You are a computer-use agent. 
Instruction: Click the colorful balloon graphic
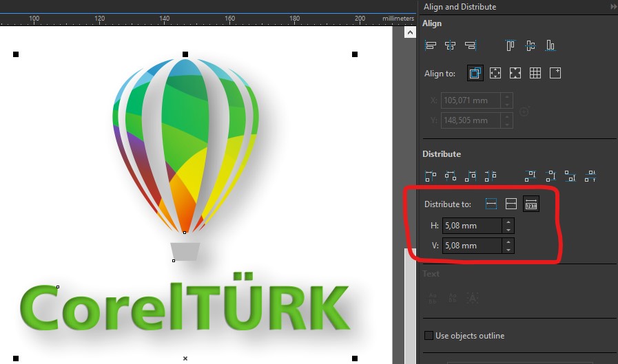(185, 144)
